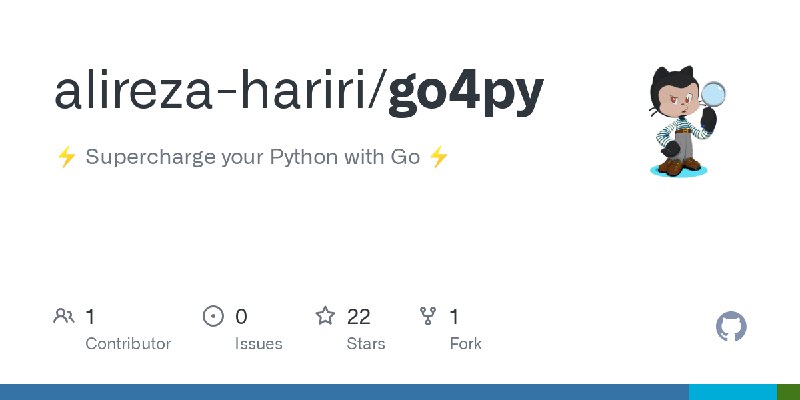The image size is (800, 400).
Task: Click the fork icon
Action: pyautogui.click(x=428, y=316)
